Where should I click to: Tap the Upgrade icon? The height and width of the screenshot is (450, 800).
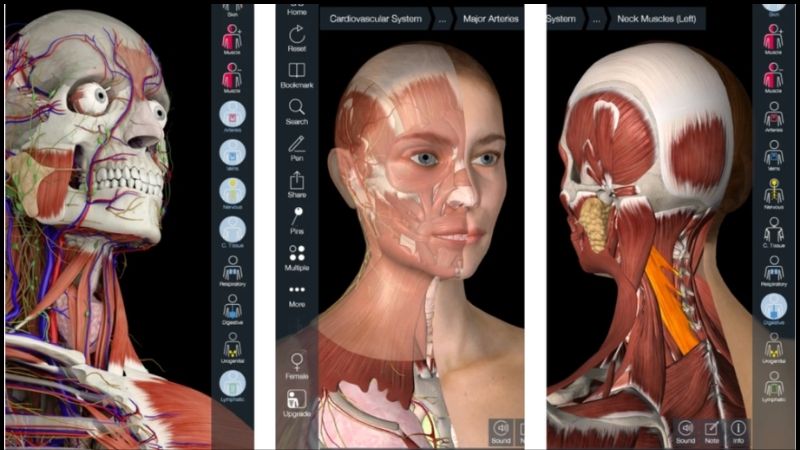[297, 404]
